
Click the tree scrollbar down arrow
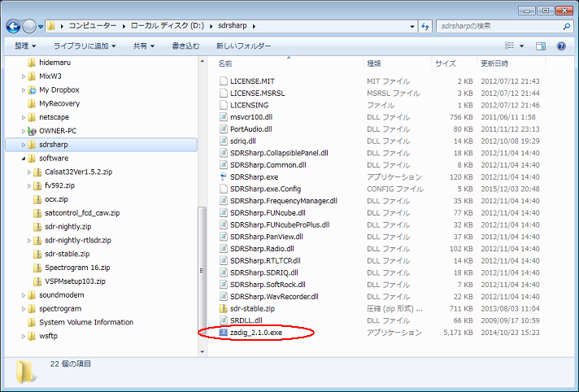coord(202,351)
